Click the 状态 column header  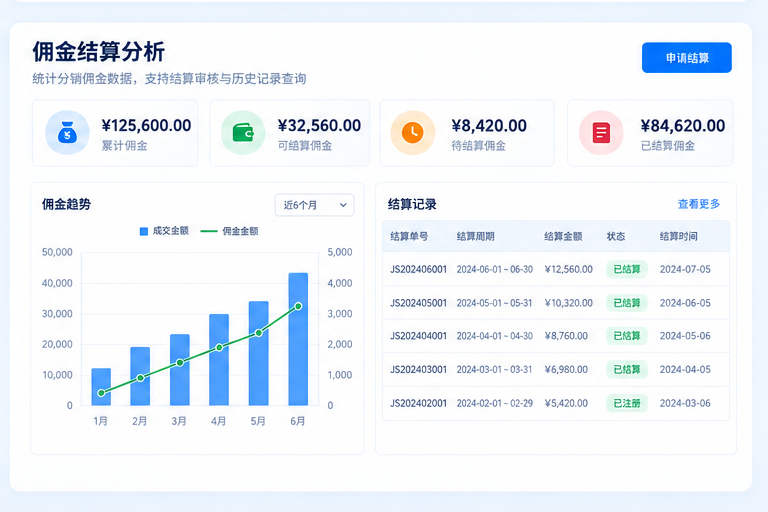tap(616, 237)
